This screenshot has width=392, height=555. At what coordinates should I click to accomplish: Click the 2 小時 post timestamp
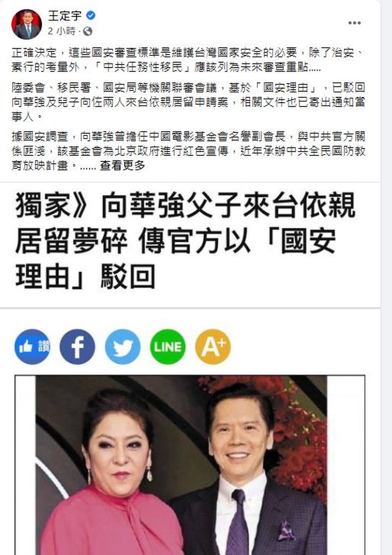[61, 32]
